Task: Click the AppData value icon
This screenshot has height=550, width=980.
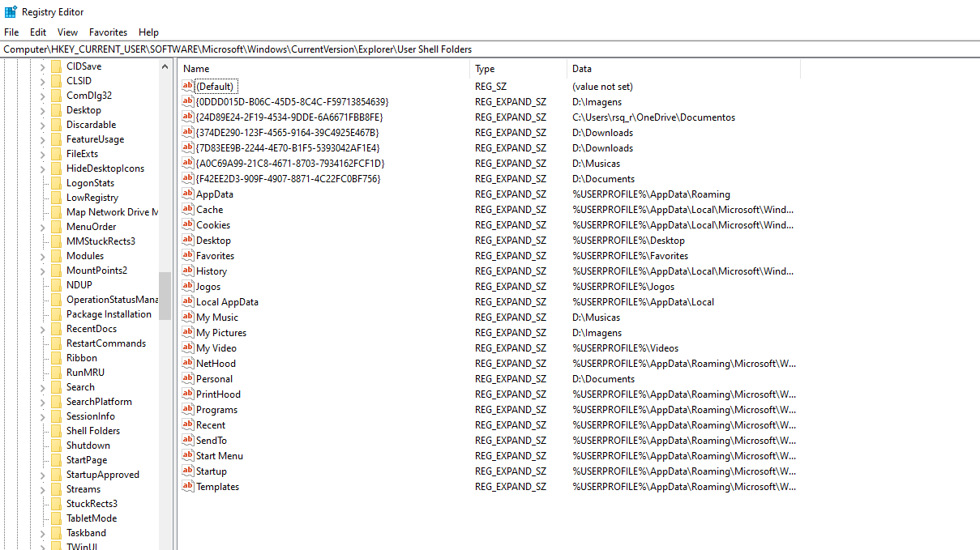Action: pos(188,194)
